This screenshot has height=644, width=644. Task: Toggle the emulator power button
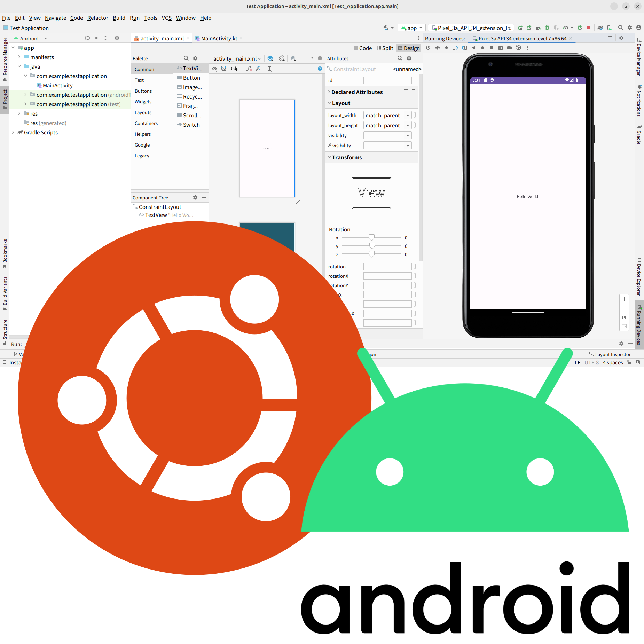tap(428, 48)
